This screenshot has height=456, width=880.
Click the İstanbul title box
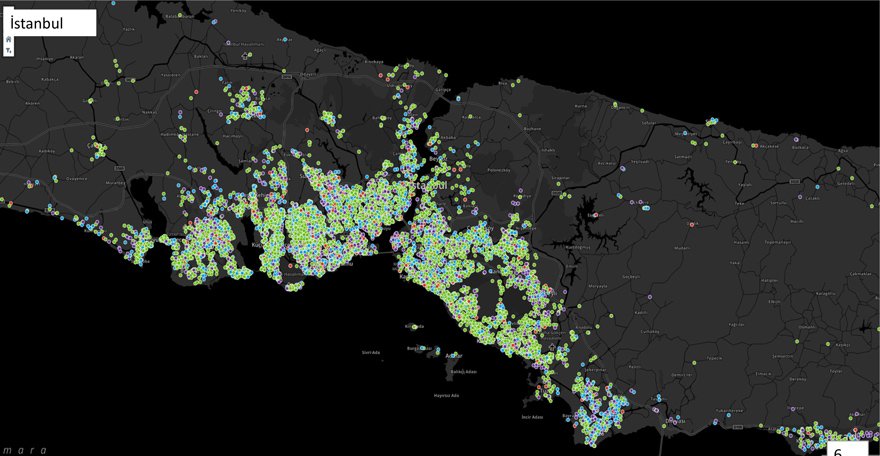pos(51,23)
